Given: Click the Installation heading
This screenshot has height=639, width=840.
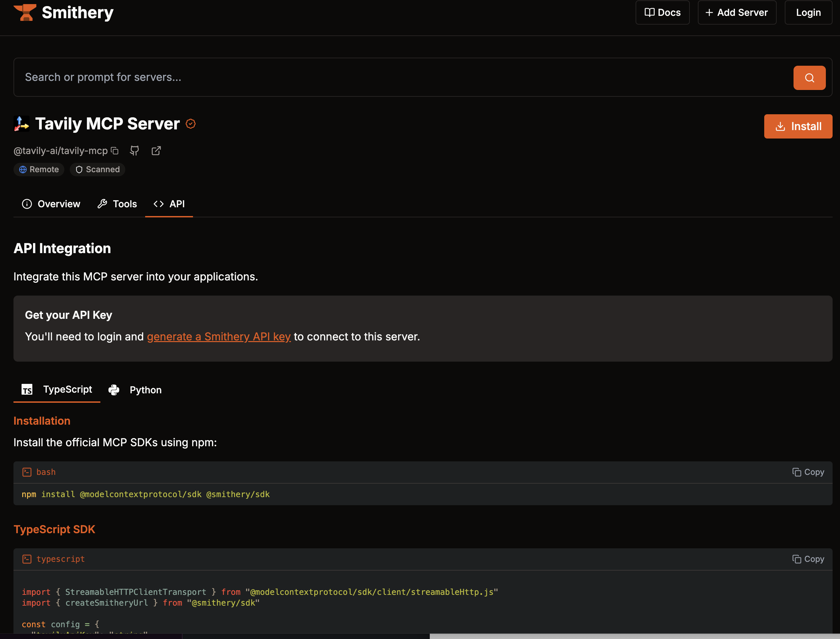Looking at the screenshot, I should (42, 421).
